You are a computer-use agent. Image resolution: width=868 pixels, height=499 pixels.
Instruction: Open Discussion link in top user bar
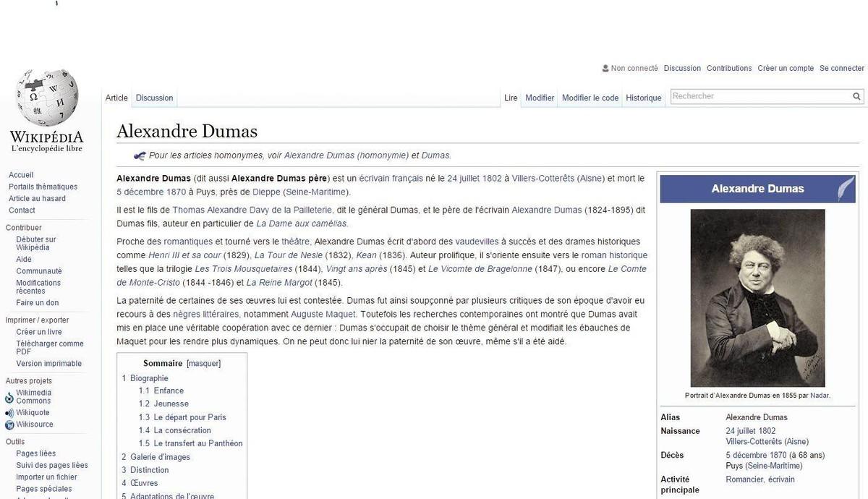[x=682, y=69]
